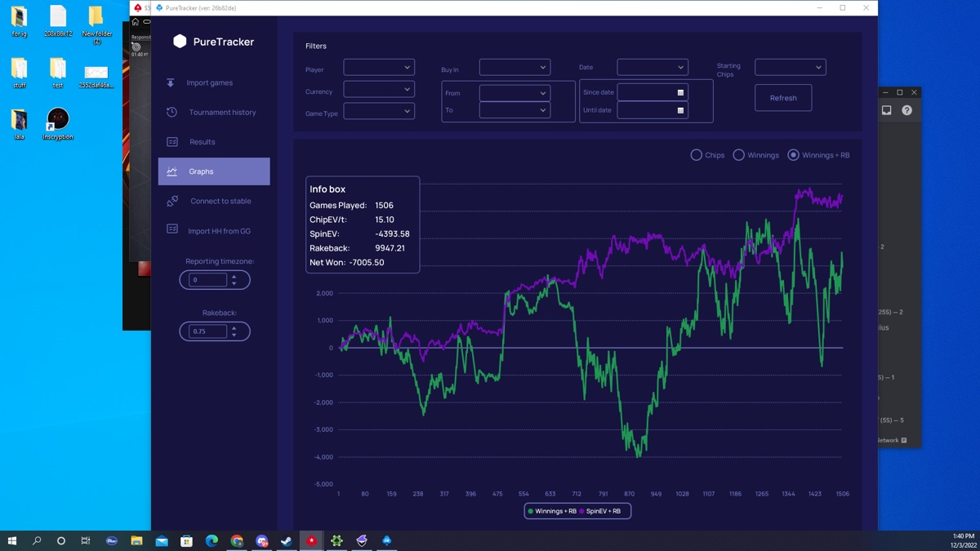Click the Import HH from GG icon
980x551 pixels.
point(172,229)
